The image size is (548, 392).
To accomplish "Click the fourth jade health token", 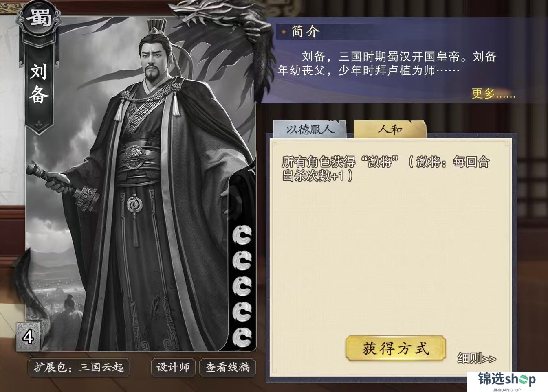I will pyautogui.click(x=242, y=312).
